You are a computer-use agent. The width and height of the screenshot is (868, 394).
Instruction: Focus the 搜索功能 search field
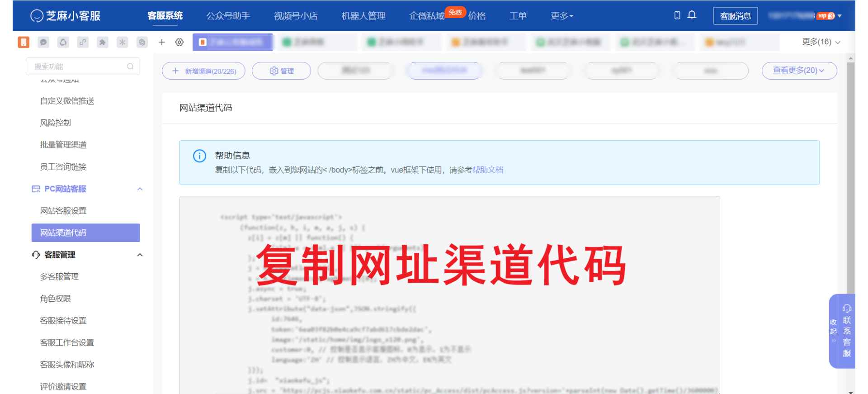[83, 66]
